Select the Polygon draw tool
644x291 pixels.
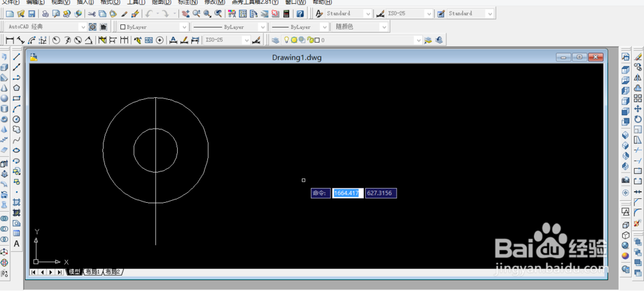[17, 88]
